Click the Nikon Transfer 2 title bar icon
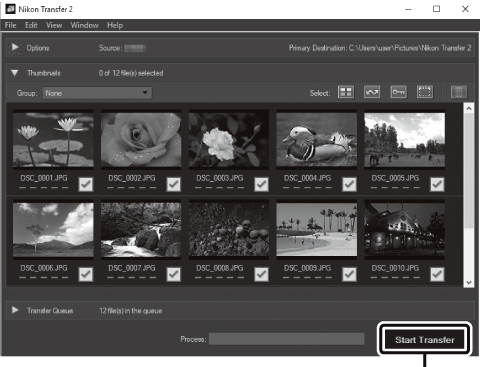This screenshot has width=480, height=367. pos(10,9)
